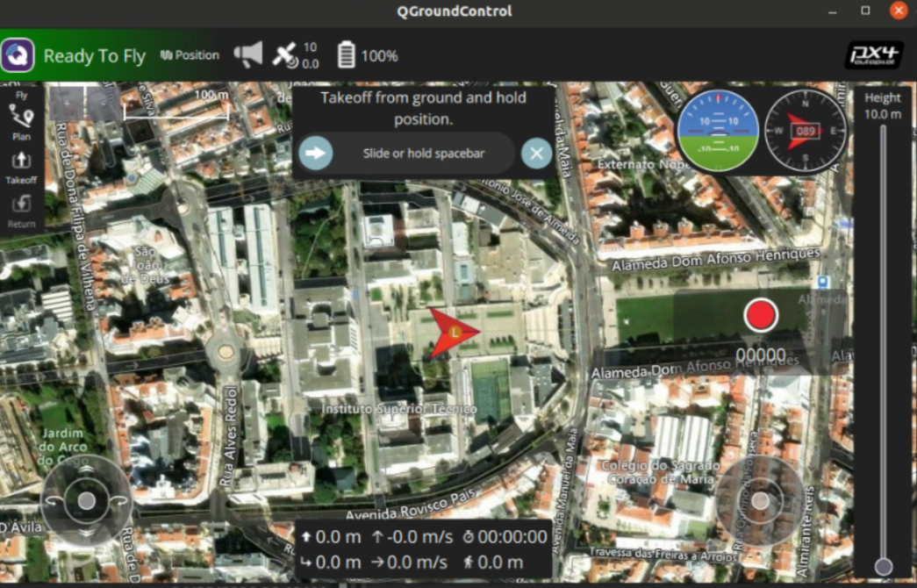Click the takeoff confirm arrow slider knob
The image size is (917, 588).
tap(316, 154)
